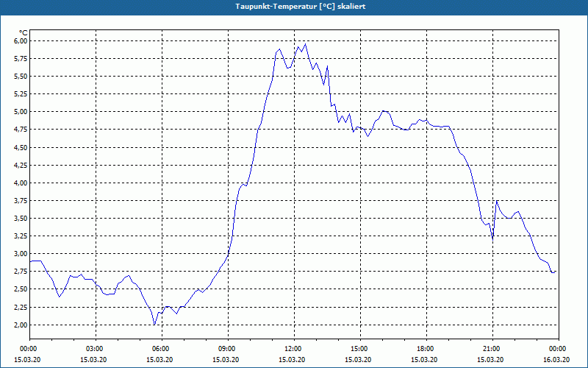
Task: Click the 06:00 time label
Action: pyautogui.click(x=162, y=349)
